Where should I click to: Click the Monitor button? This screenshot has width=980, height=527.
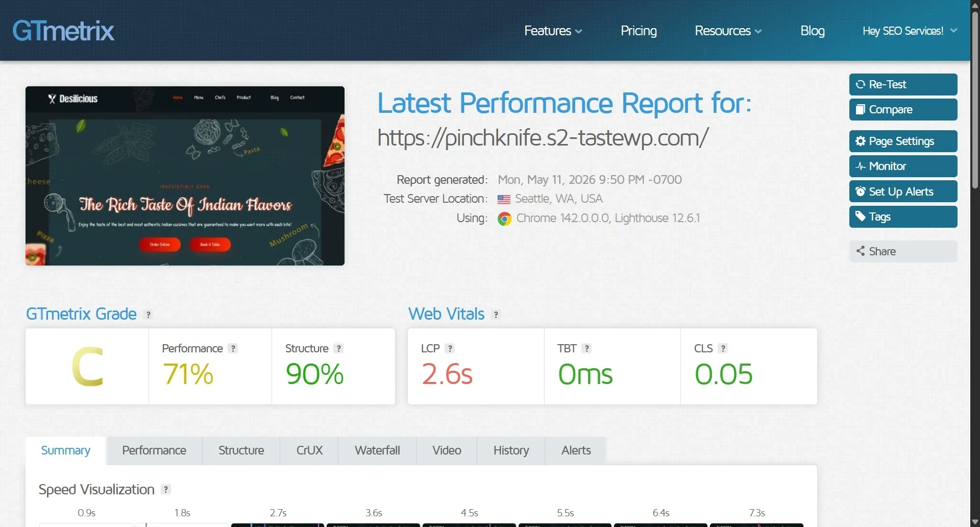903,166
